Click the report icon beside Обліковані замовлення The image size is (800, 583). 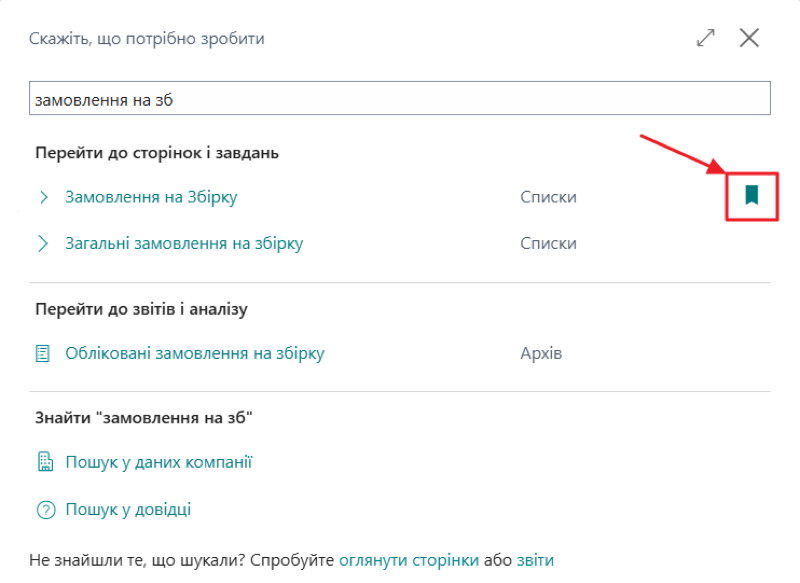coord(44,353)
